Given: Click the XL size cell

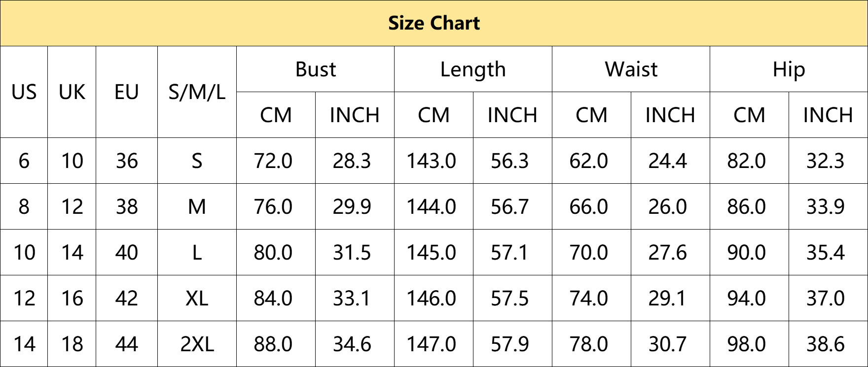Looking at the screenshot, I should click(197, 298).
